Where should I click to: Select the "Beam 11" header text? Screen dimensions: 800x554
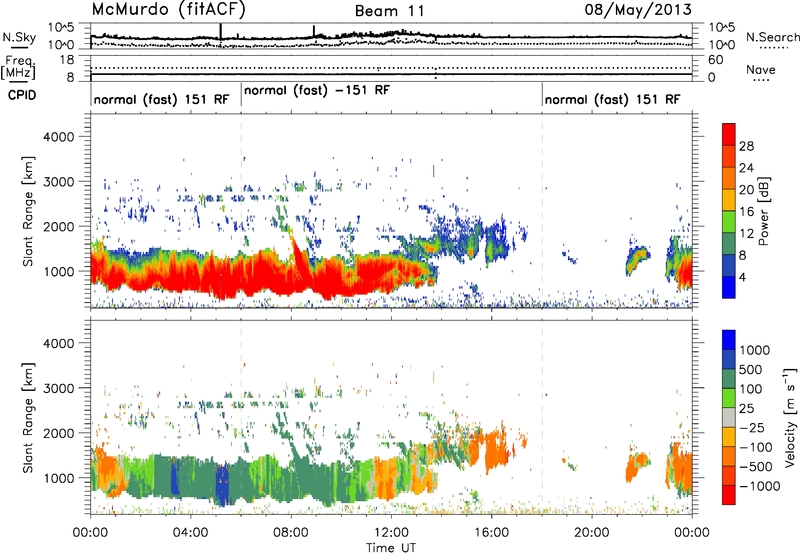coord(389,11)
